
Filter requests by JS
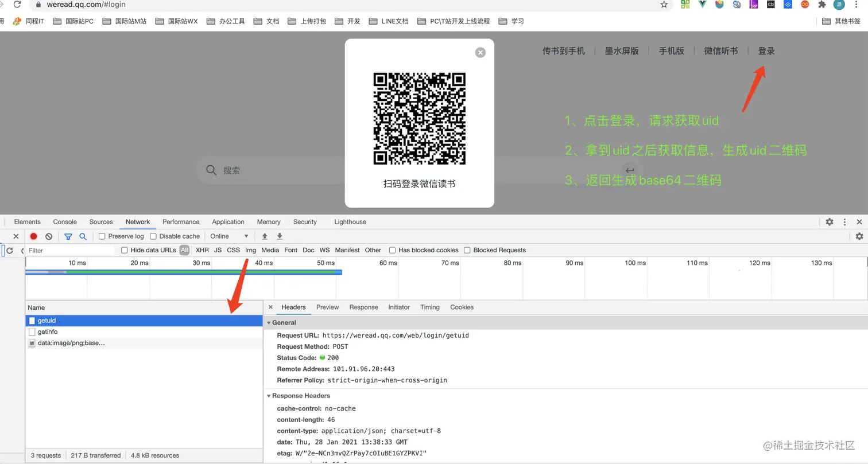[218, 250]
